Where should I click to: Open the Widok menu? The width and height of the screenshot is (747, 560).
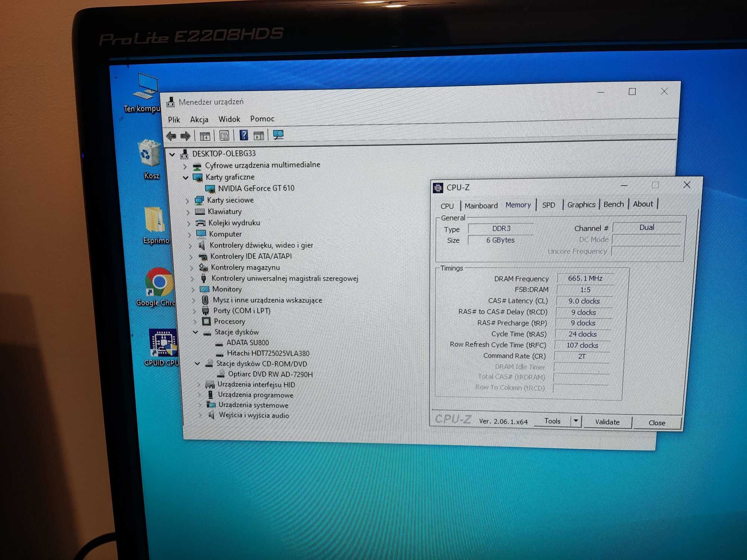pos(229,119)
